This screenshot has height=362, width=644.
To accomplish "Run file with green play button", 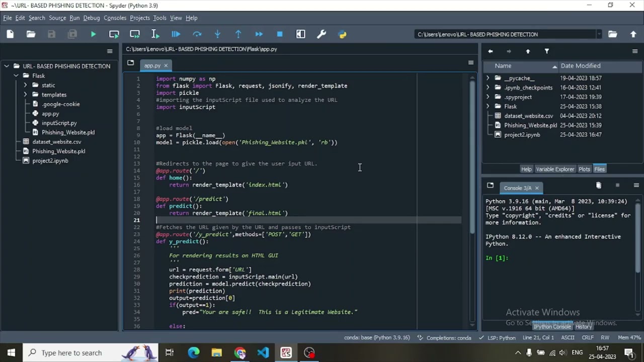I will coord(93,34).
